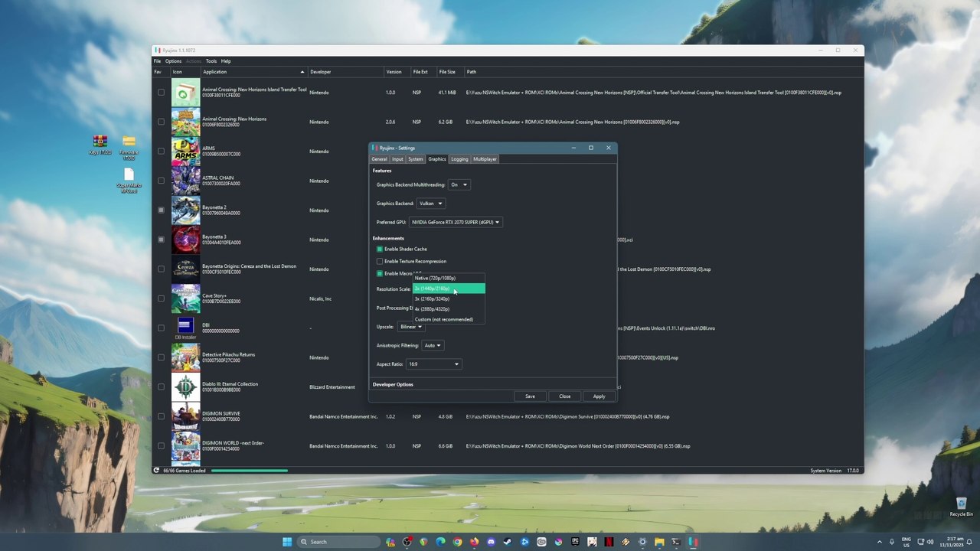
Task: Open Steam from the taskbar
Action: pos(508,542)
